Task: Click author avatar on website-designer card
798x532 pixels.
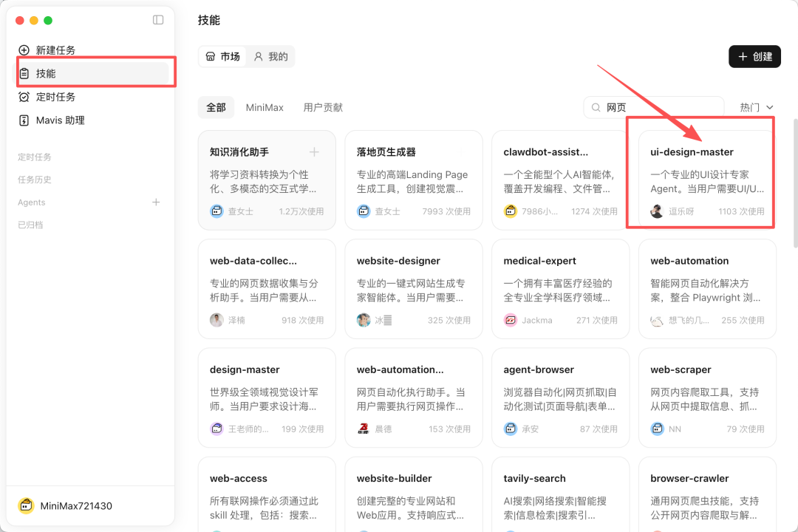Action: 364,320
